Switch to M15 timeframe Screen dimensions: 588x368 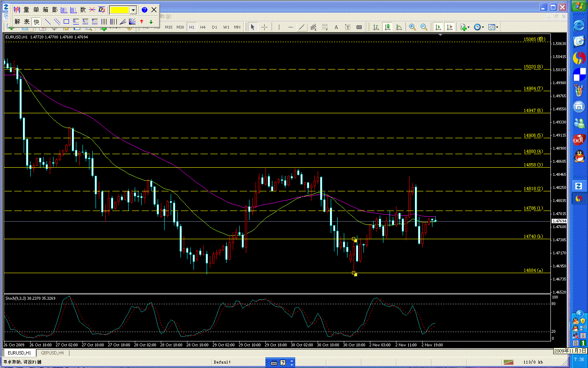169,27
